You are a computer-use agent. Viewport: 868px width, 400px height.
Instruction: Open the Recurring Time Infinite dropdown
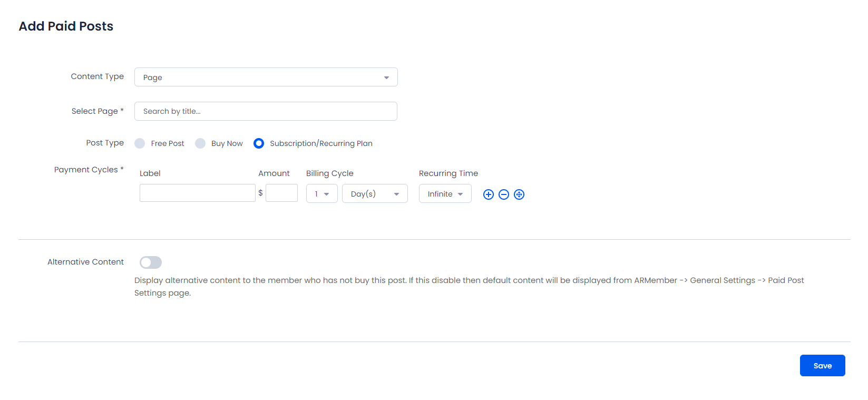(x=445, y=193)
